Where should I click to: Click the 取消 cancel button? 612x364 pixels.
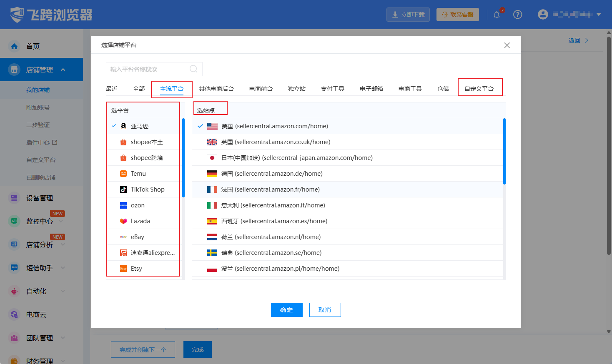(x=325, y=310)
